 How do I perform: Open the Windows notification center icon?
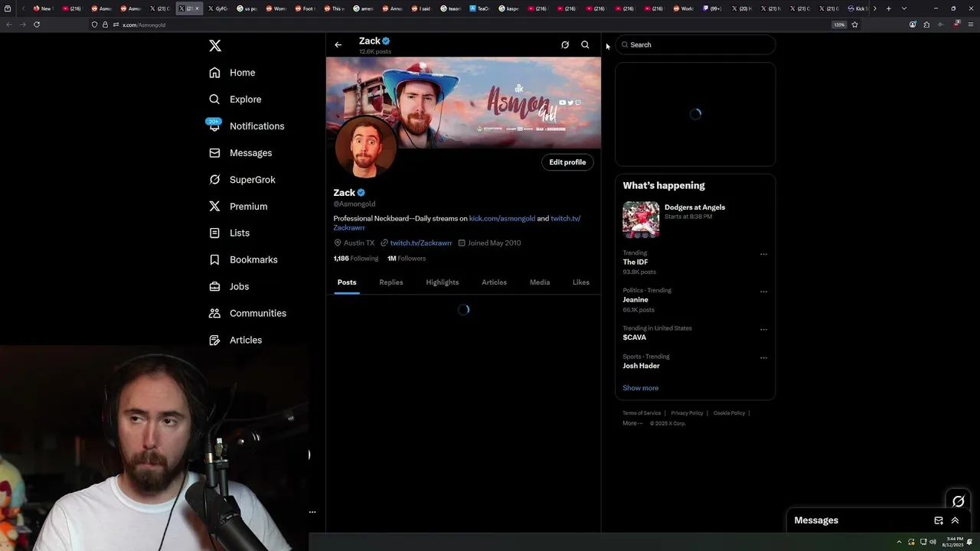[x=970, y=542]
